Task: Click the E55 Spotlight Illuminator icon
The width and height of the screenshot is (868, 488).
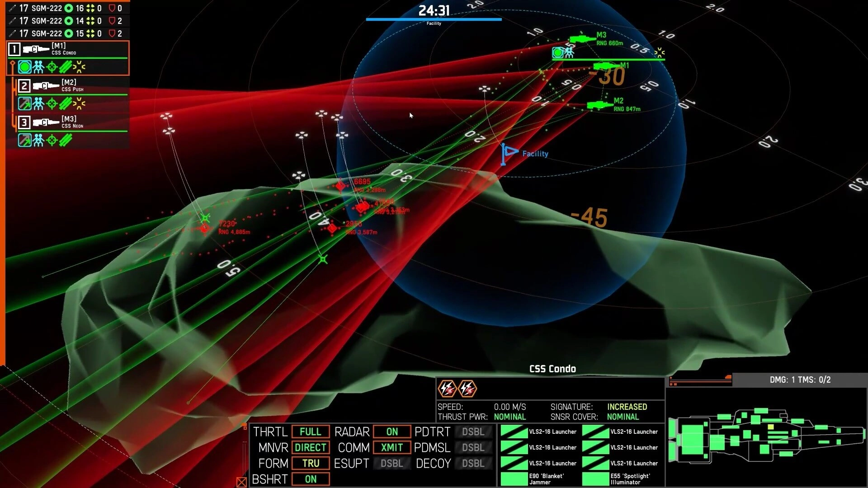Action: 595,479
